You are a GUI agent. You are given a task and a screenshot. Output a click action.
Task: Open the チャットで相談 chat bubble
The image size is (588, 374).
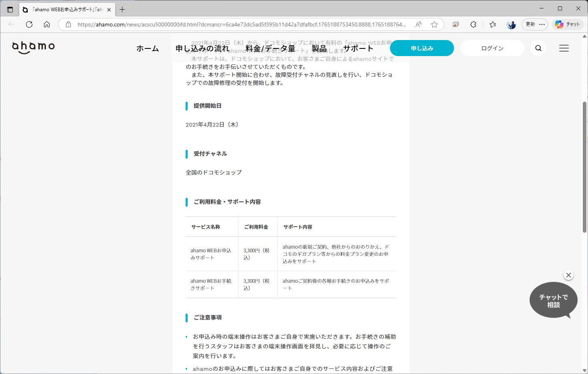[x=554, y=300]
